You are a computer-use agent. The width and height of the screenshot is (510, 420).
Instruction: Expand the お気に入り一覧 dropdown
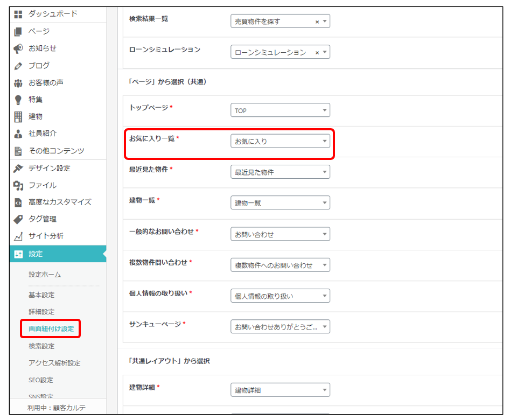(280, 142)
